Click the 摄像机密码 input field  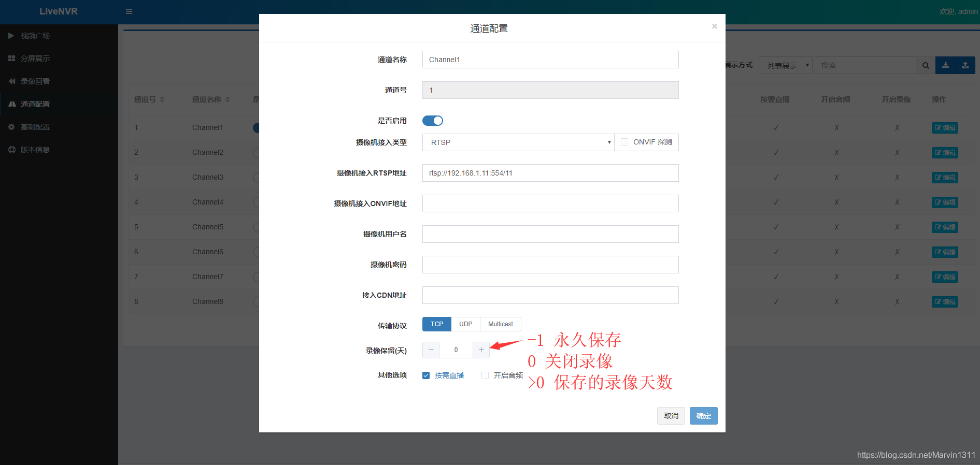click(550, 265)
